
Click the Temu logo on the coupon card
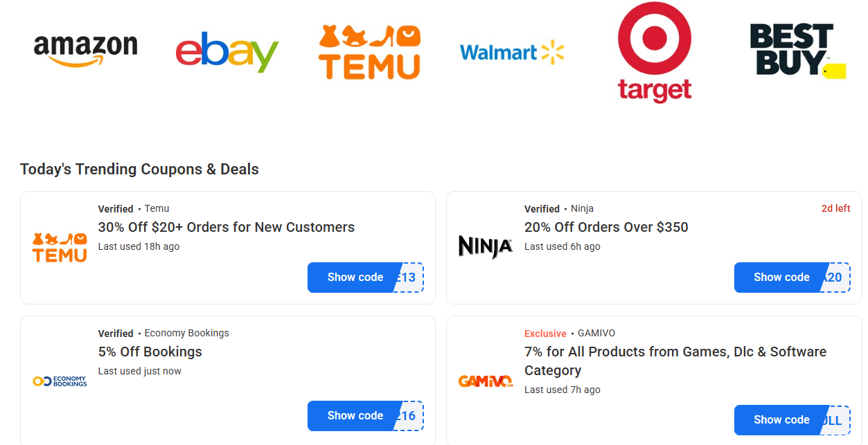pos(59,246)
